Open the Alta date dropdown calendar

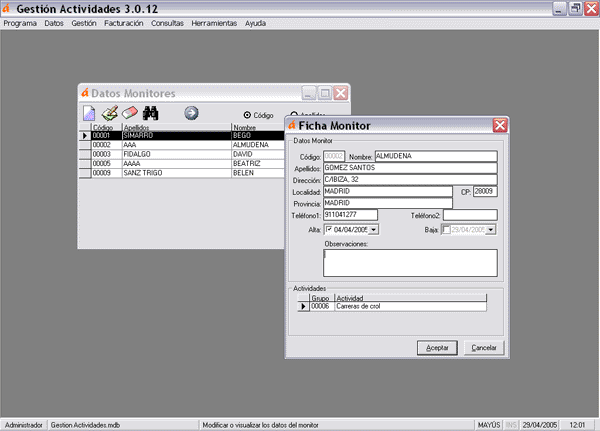pyautogui.click(x=373, y=230)
